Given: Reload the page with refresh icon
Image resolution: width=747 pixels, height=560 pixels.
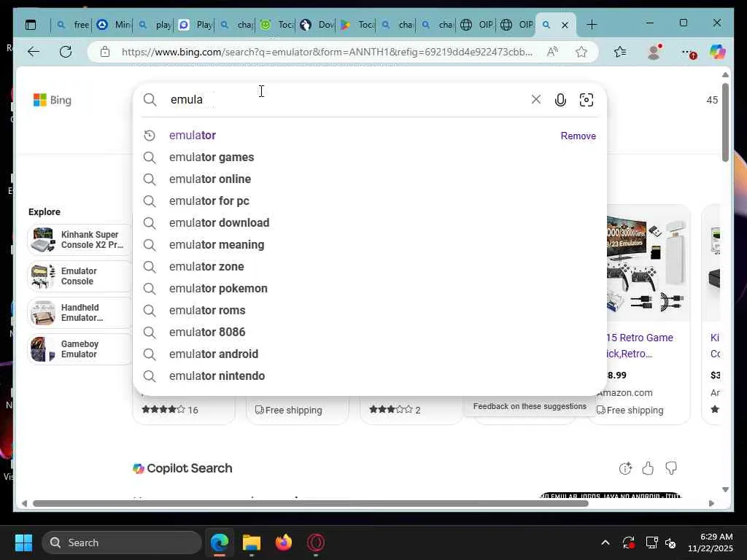Looking at the screenshot, I should [66, 52].
